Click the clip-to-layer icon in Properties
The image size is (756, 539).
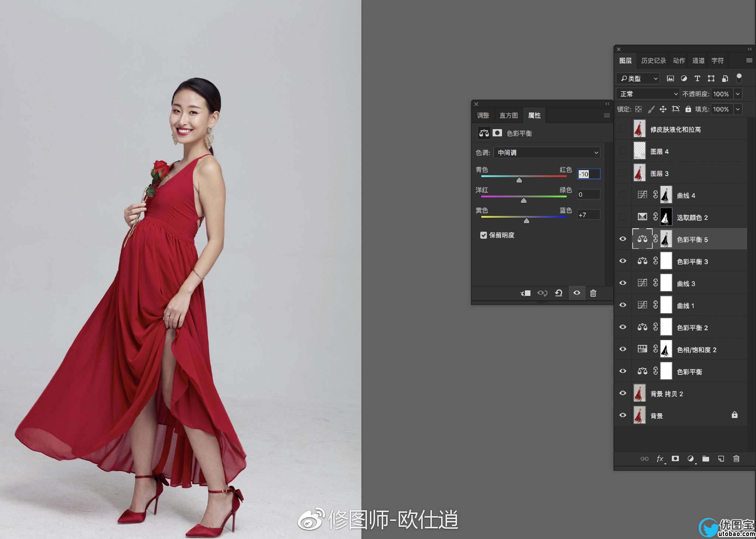pyautogui.click(x=525, y=293)
